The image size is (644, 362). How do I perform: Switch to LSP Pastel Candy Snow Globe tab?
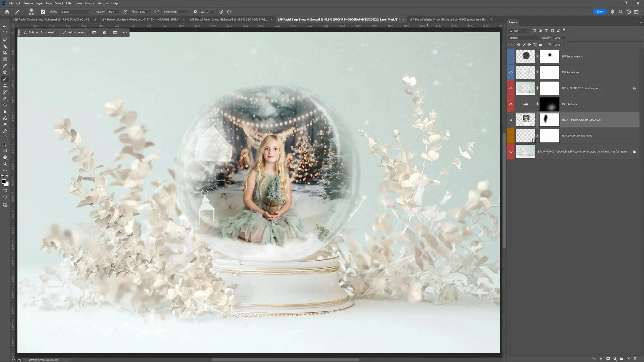point(52,20)
